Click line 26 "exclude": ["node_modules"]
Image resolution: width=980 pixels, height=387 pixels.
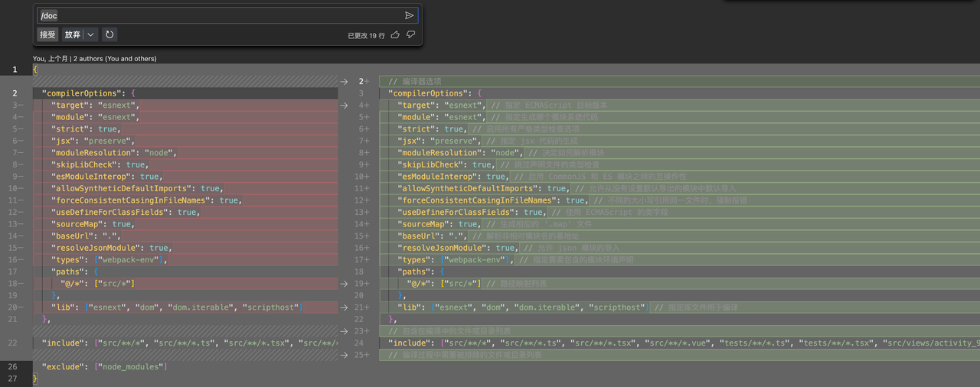click(104, 367)
